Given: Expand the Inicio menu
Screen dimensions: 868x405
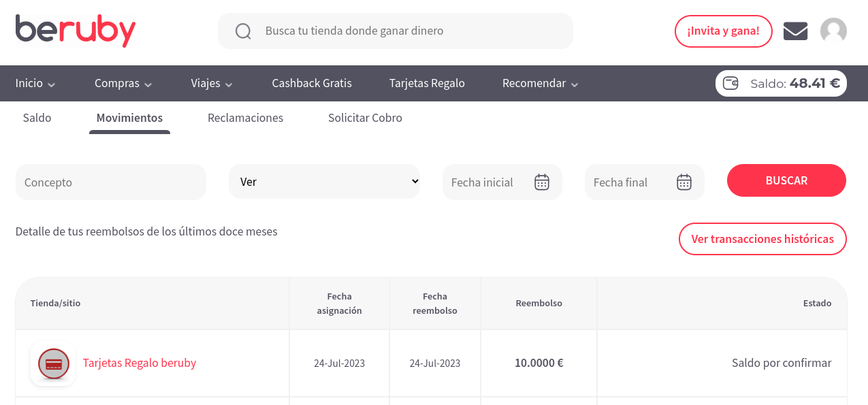Looking at the screenshot, I should (35, 84).
